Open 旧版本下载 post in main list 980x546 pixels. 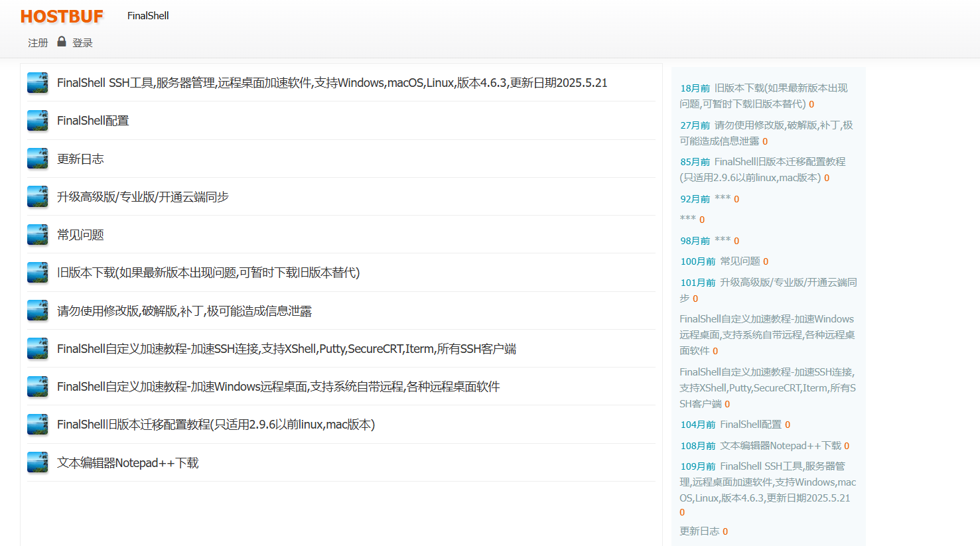(x=208, y=273)
